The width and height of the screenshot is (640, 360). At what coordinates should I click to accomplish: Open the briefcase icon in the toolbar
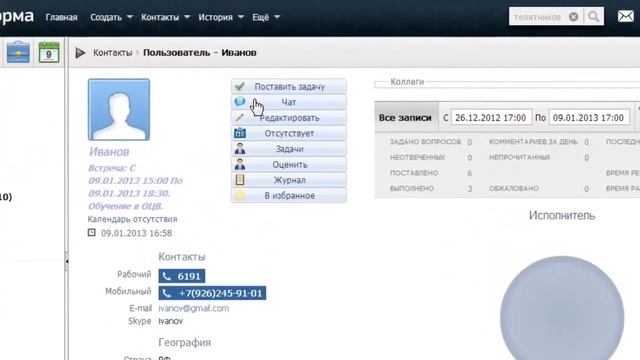18,52
